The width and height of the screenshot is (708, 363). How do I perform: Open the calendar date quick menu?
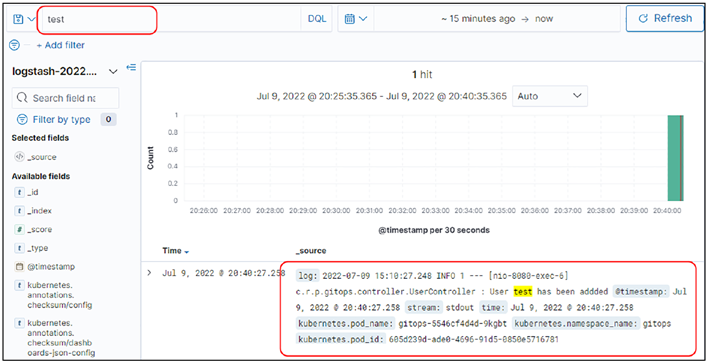(356, 19)
